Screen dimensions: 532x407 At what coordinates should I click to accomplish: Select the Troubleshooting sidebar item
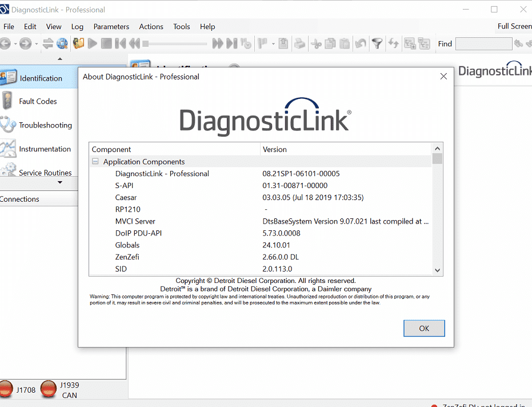(x=39, y=125)
